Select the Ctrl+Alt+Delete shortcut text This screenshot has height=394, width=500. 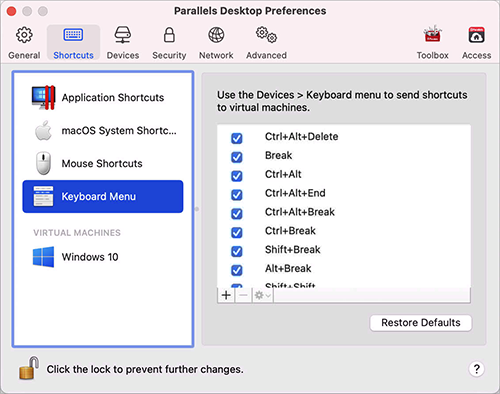click(301, 137)
